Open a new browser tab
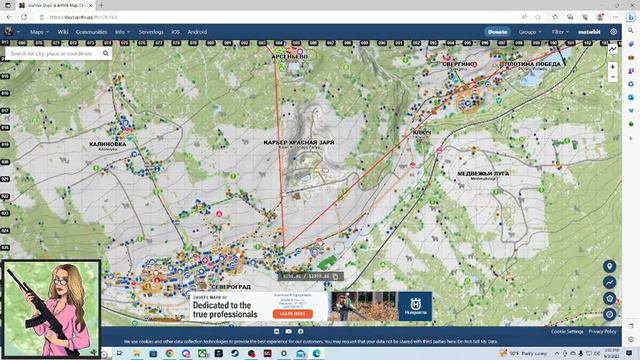640x360 pixels. pyautogui.click(x=101, y=5)
